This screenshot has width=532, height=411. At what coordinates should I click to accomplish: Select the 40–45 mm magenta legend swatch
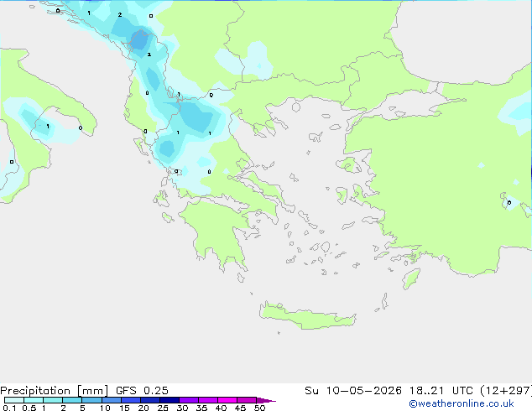click(x=227, y=400)
